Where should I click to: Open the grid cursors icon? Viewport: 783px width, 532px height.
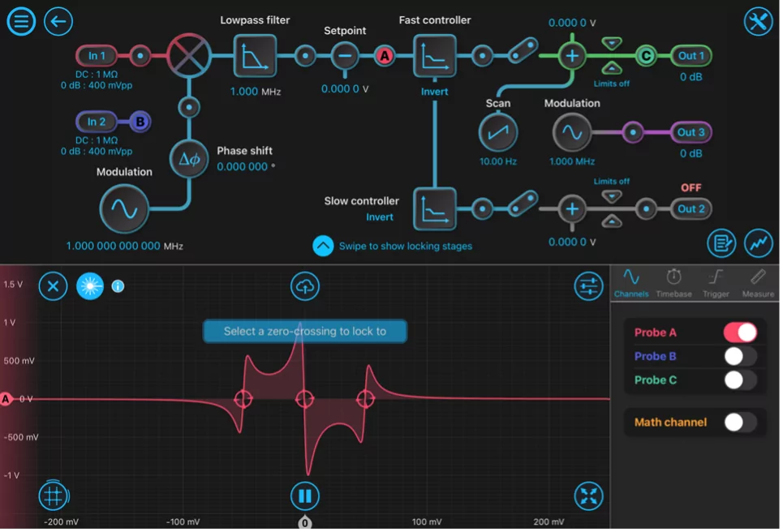(54, 496)
